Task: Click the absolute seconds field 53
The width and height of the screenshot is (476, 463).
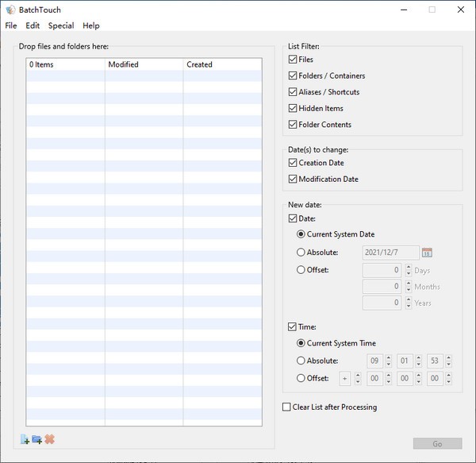Action: pos(435,361)
